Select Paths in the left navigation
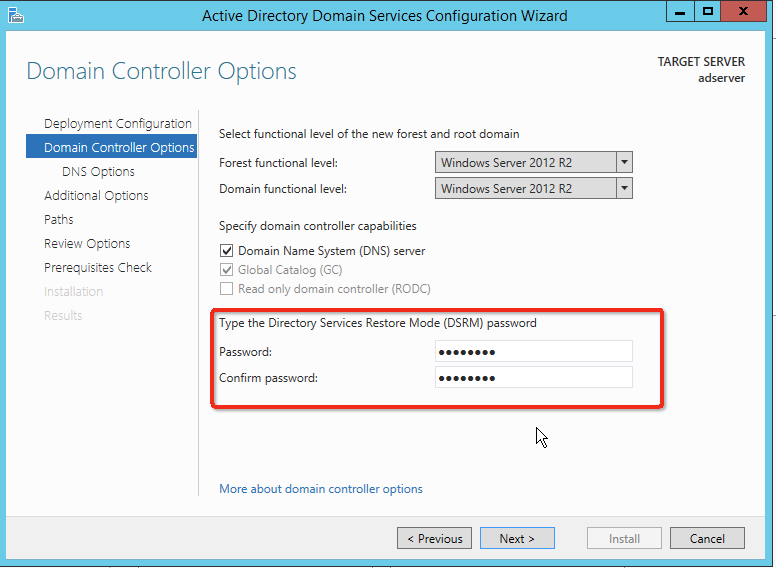This screenshot has height=568, width=776. [x=59, y=220]
